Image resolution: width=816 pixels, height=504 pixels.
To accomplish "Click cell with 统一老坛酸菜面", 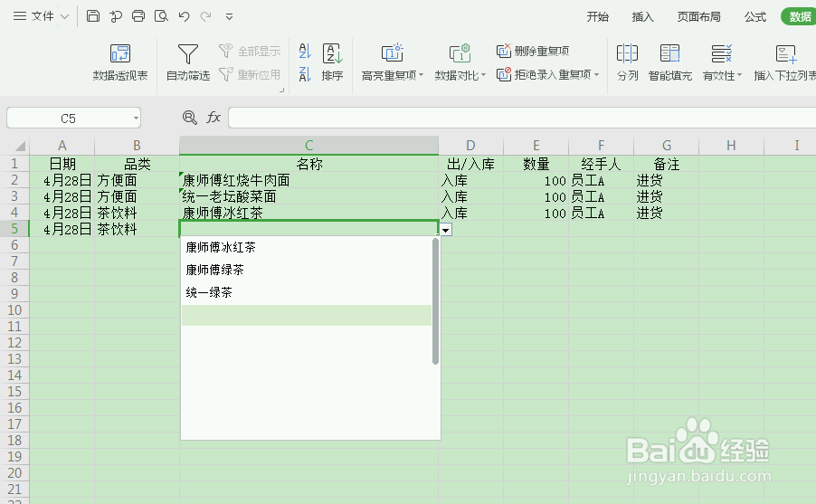I will tap(309, 196).
